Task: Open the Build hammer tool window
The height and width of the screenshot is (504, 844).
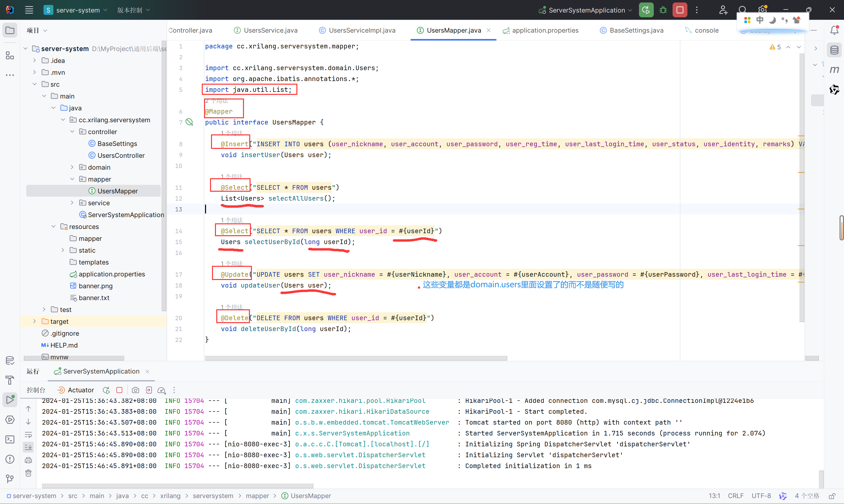Action: point(10,380)
